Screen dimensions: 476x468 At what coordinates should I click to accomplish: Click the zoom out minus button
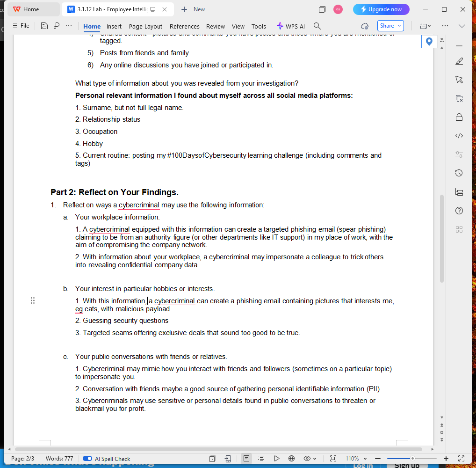(378, 459)
